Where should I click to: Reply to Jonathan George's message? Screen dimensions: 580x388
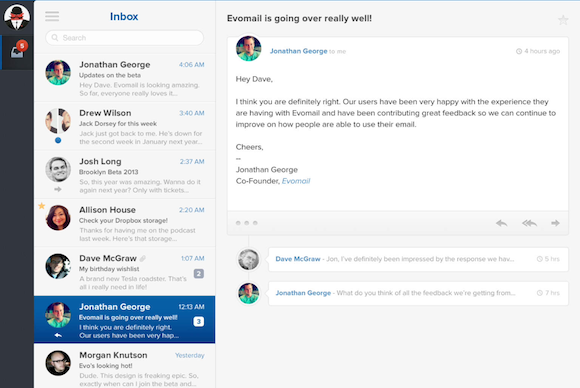pyautogui.click(x=502, y=223)
